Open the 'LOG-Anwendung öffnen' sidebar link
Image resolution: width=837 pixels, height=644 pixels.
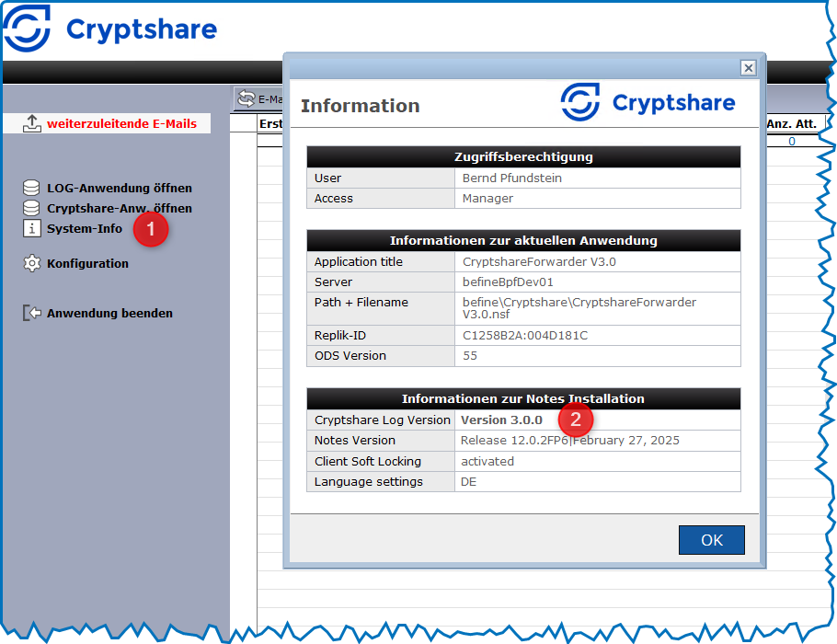coord(120,188)
